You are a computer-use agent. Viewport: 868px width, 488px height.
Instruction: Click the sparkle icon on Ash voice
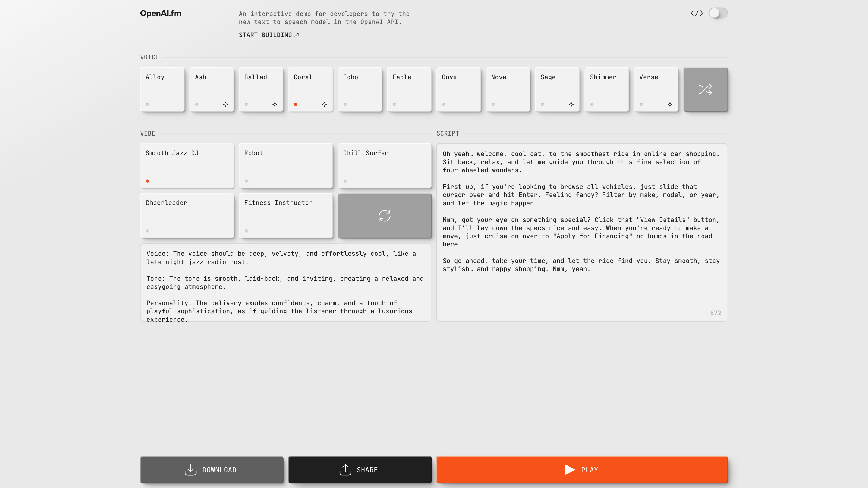click(x=225, y=105)
